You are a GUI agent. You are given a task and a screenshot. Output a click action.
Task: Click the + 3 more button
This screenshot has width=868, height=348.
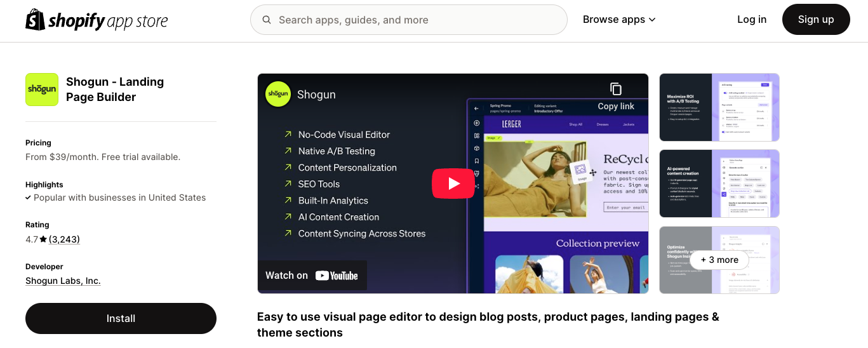click(719, 260)
